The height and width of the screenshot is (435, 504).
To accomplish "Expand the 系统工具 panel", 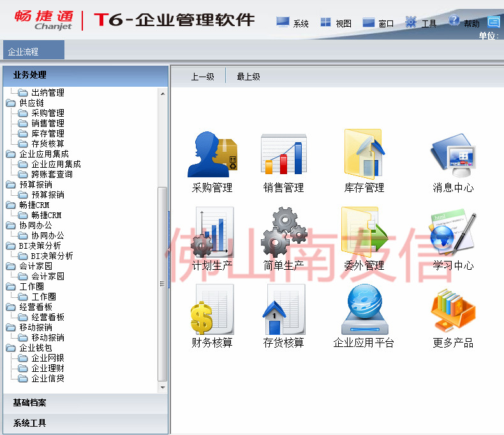I will coord(85,423).
